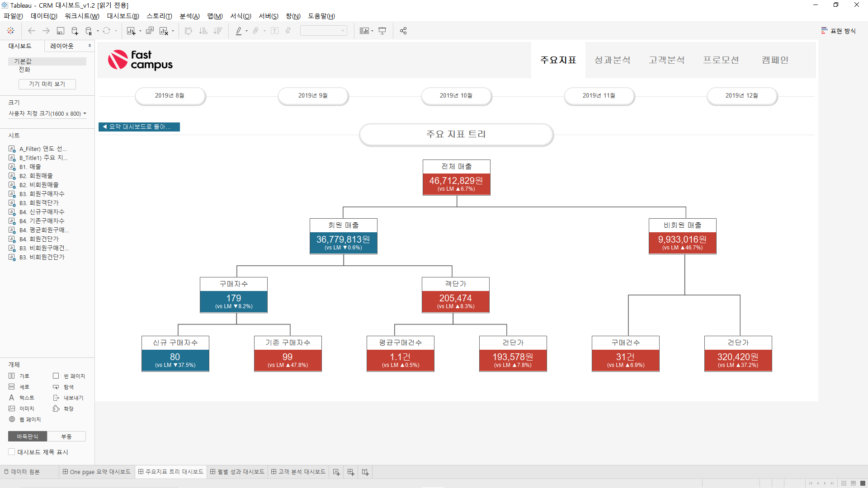The width and height of the screenshot is (868, 488).
Task: Open the show/hide cards dropdown arrow
Action: pyautogui.click(x=372, y=31)
